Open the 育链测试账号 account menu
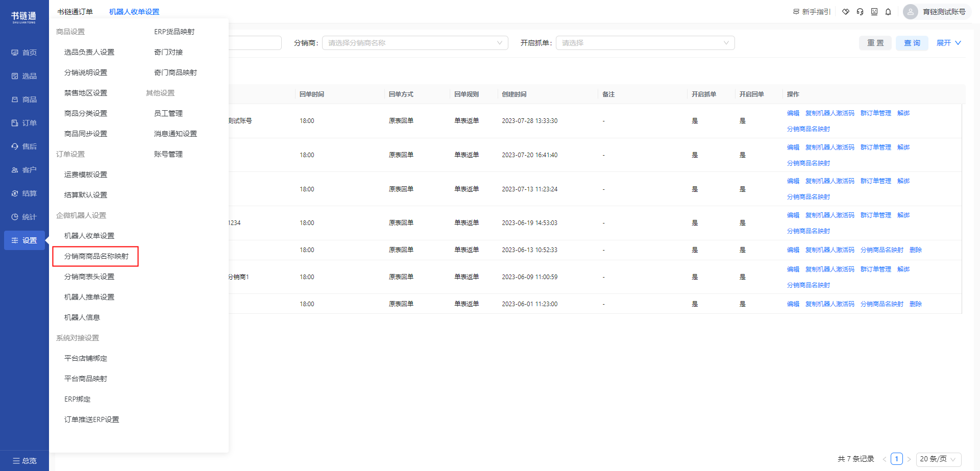 [944, 12]
